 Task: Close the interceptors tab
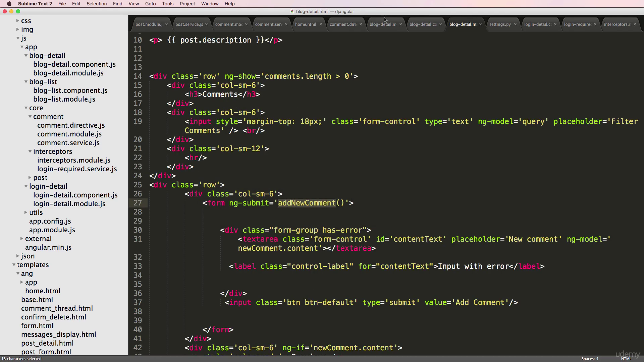(635, 24)
